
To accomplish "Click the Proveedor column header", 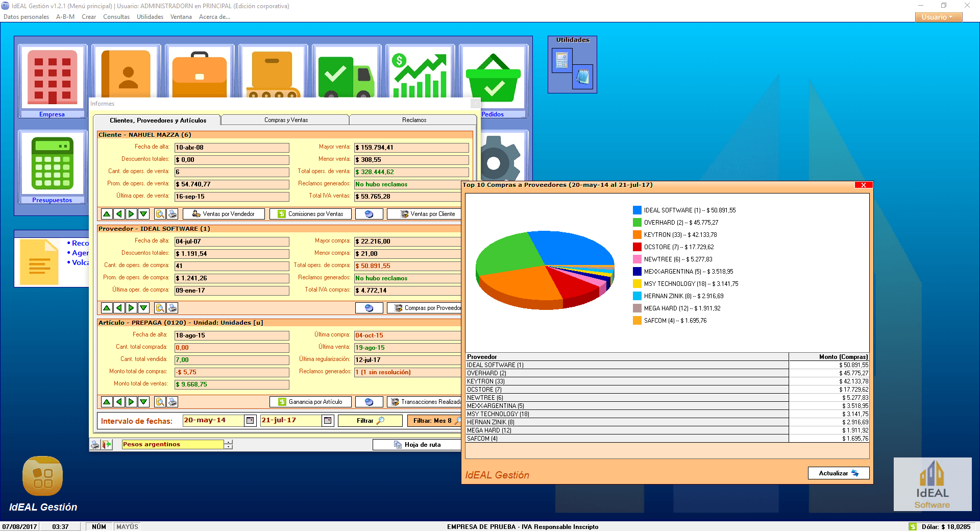I will [x=627, y=357].
